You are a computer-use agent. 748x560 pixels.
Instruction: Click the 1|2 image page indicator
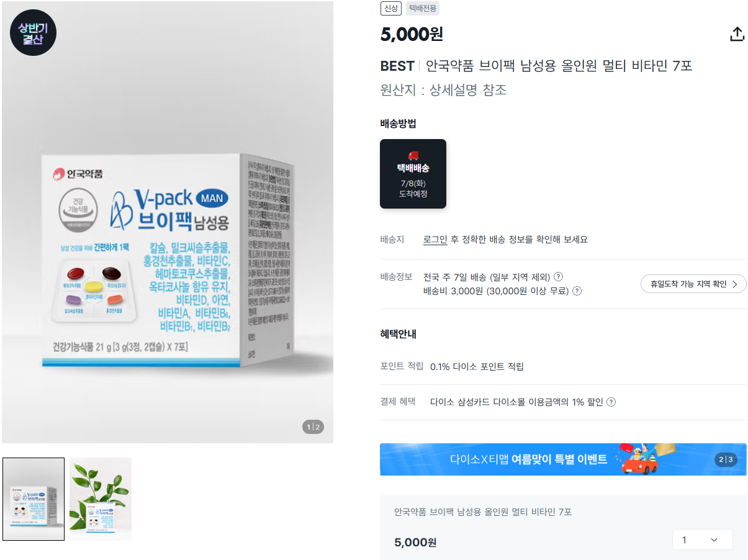point(313,427)
